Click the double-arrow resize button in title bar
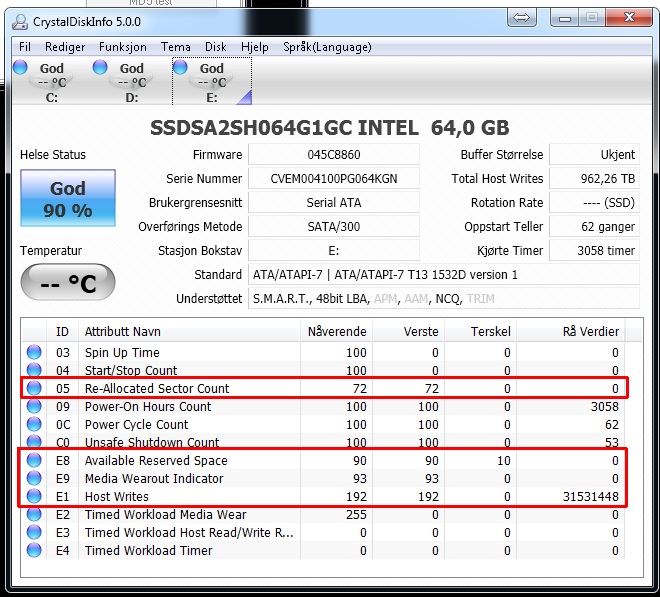660x597 pixels. point(522,18)
